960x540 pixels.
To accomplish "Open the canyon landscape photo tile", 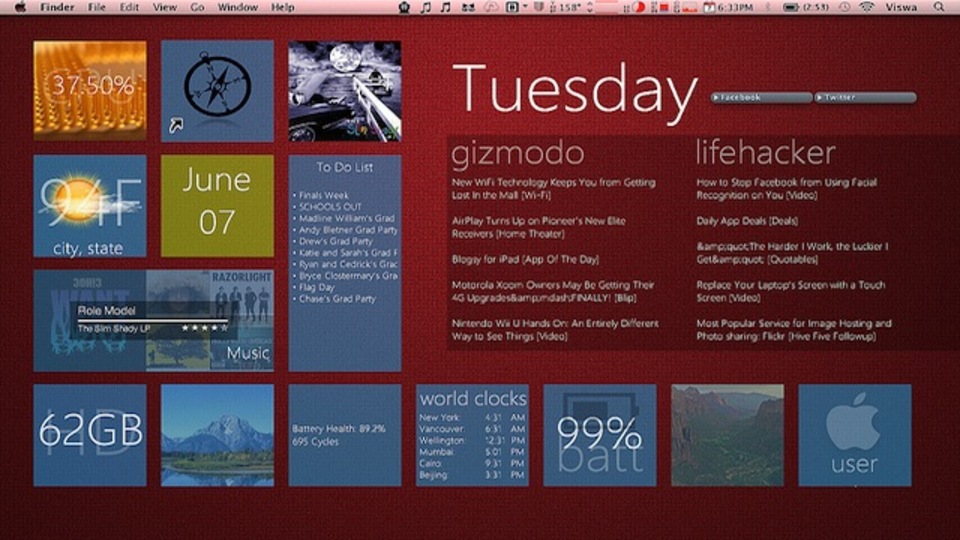I will point(727,435).
